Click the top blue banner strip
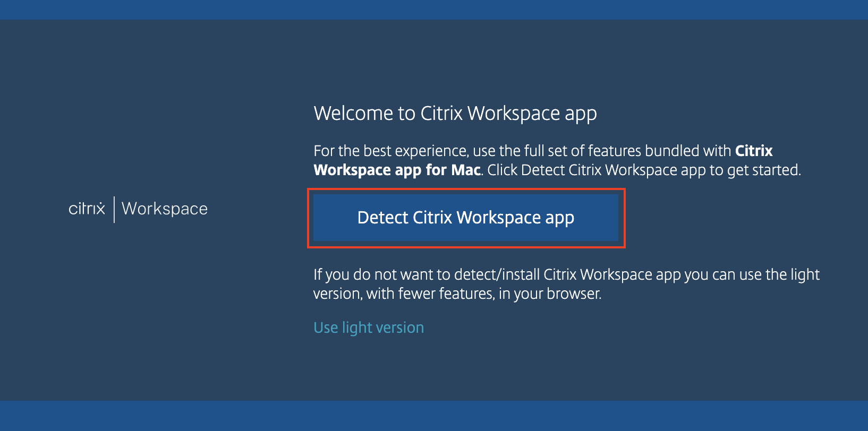Viewport: 868px width, 431px height. [434, 10]
